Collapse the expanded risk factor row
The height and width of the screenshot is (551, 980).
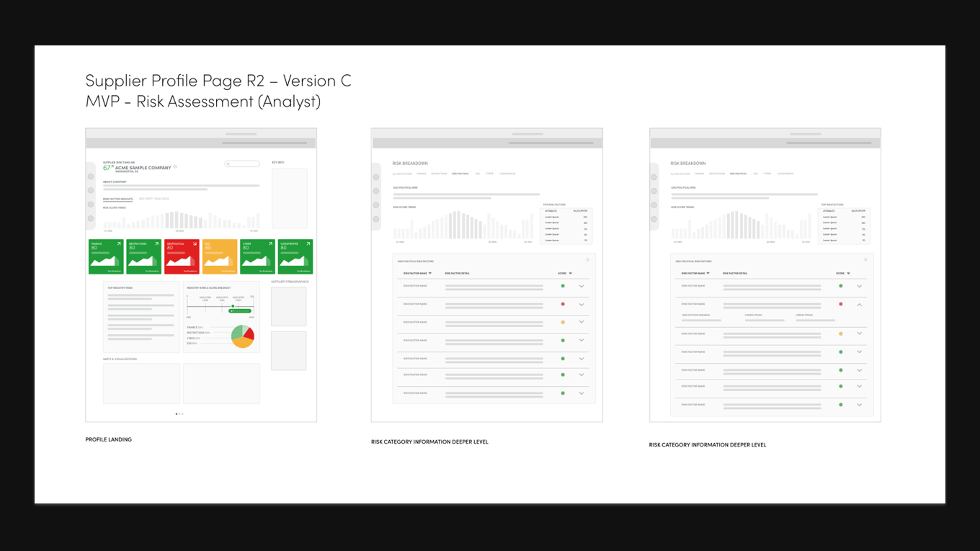pyautogui.click(x=860, y=305)
